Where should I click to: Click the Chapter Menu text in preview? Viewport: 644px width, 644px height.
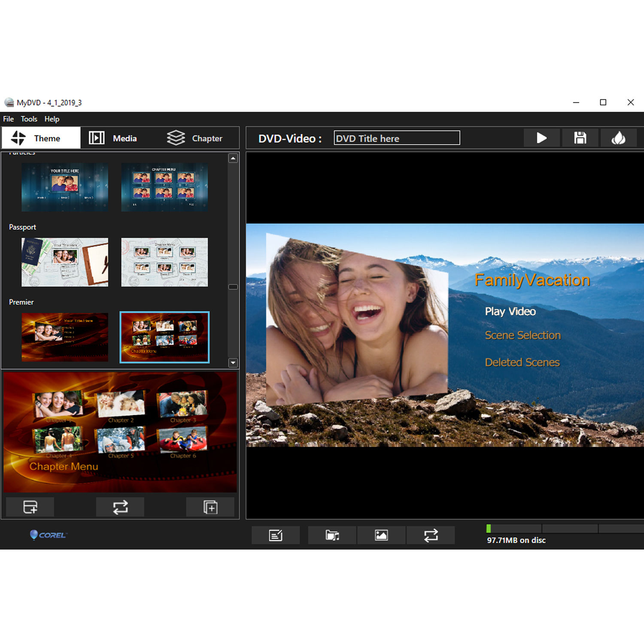point(64,467)
